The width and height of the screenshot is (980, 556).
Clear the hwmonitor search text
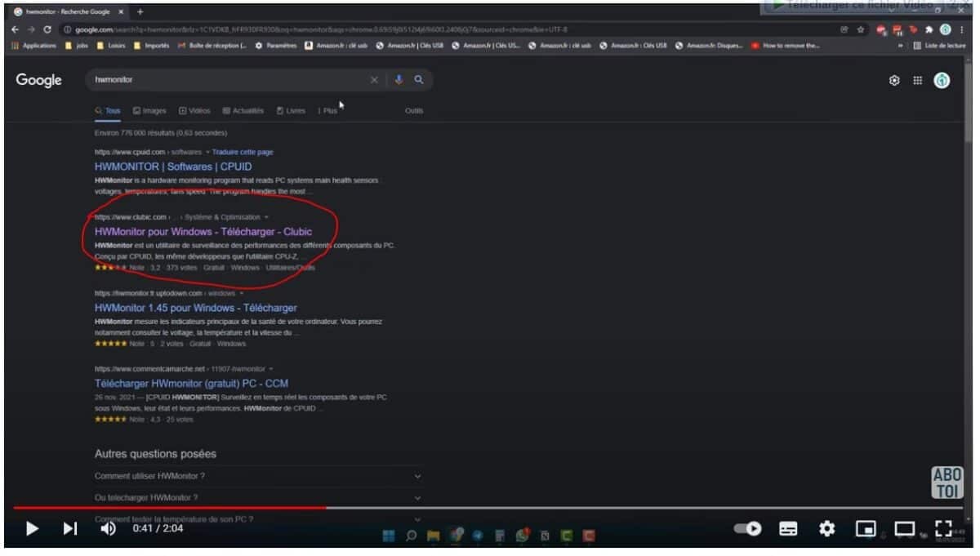click(x=375, y=80)
